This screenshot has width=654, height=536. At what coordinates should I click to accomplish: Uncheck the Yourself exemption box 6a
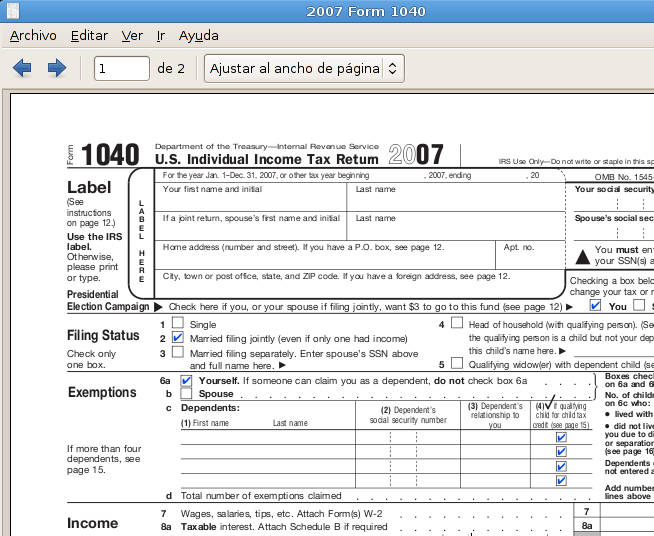(186, 381)
